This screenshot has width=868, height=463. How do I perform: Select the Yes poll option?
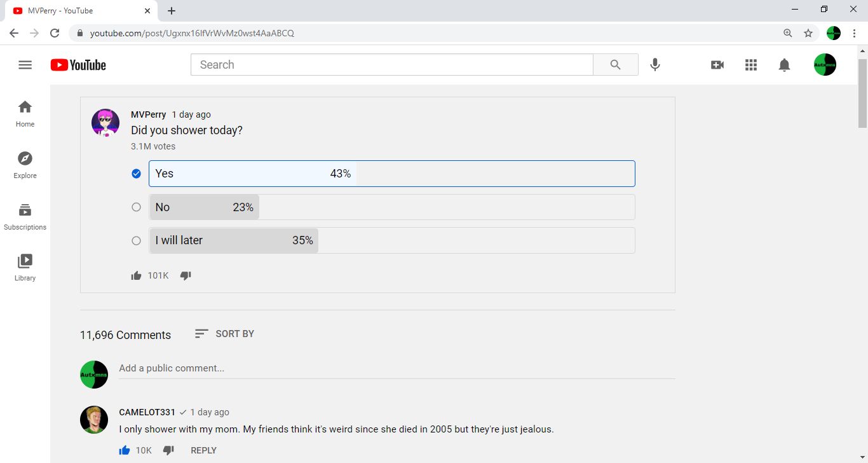(391, 174)
